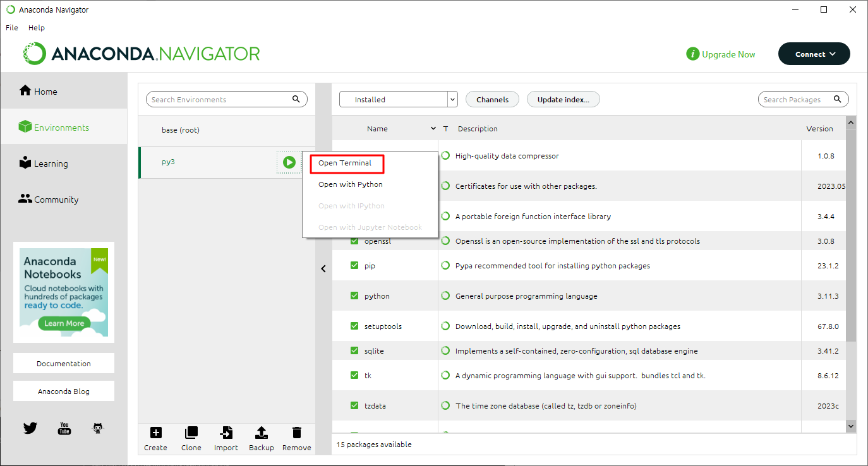Click the Version column header

click(819, 129)
